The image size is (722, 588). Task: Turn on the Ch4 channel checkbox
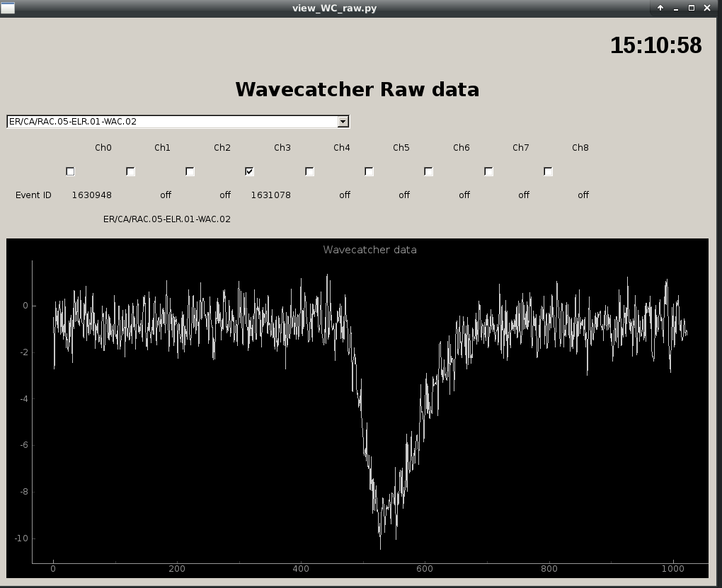click(309, 171)
